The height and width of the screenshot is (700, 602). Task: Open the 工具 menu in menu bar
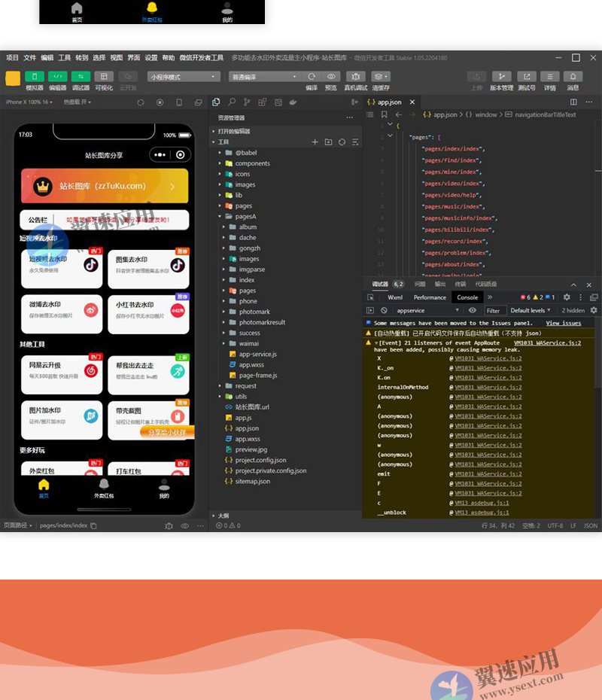(x=65, y=58)
